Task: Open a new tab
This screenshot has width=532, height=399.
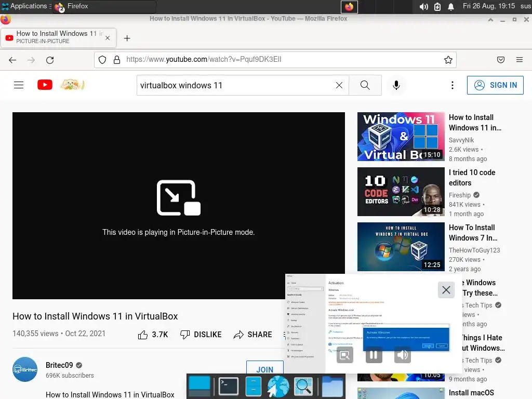Action: point(127,38)
